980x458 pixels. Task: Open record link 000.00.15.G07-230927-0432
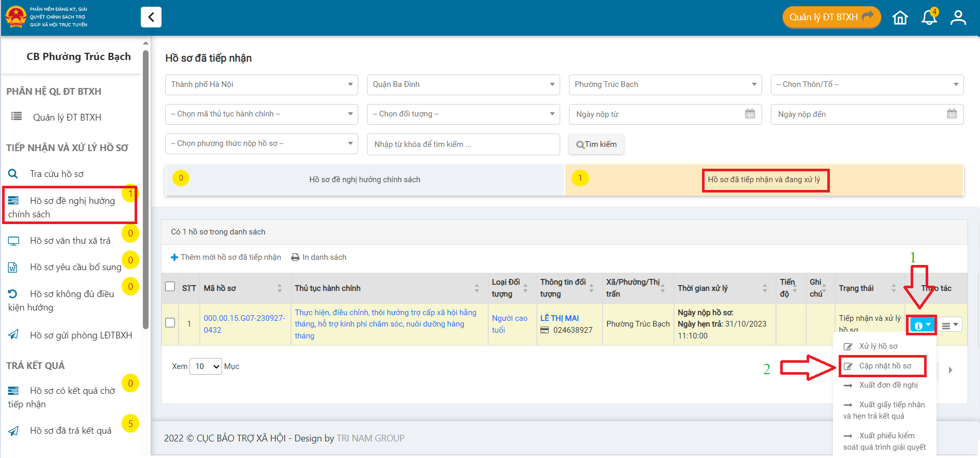tap(244, 324)
